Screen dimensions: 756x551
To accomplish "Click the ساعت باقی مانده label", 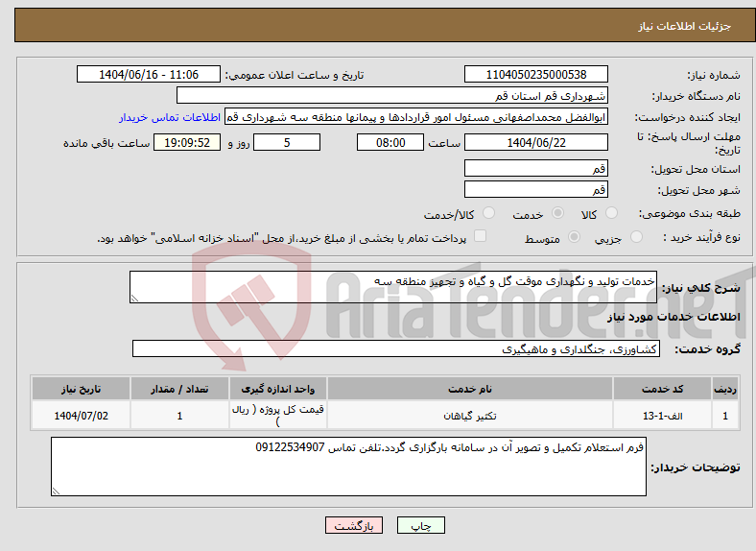I will point(106,143).
